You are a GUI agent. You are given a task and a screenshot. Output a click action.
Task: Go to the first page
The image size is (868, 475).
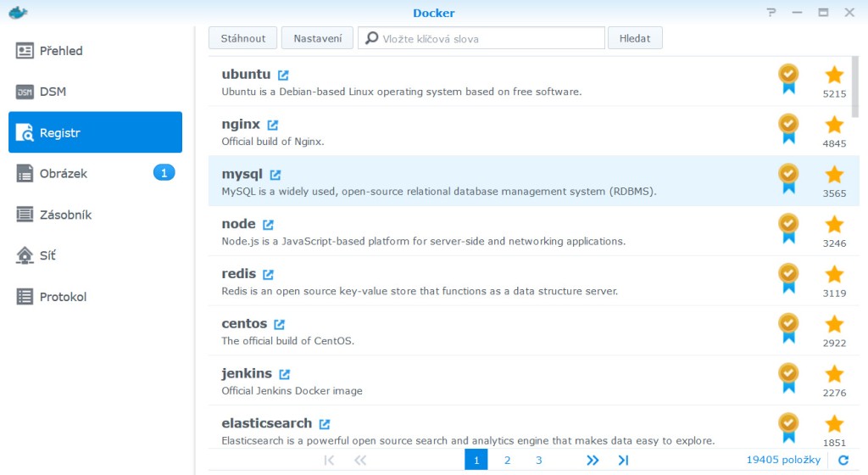[x=329, y=460]
